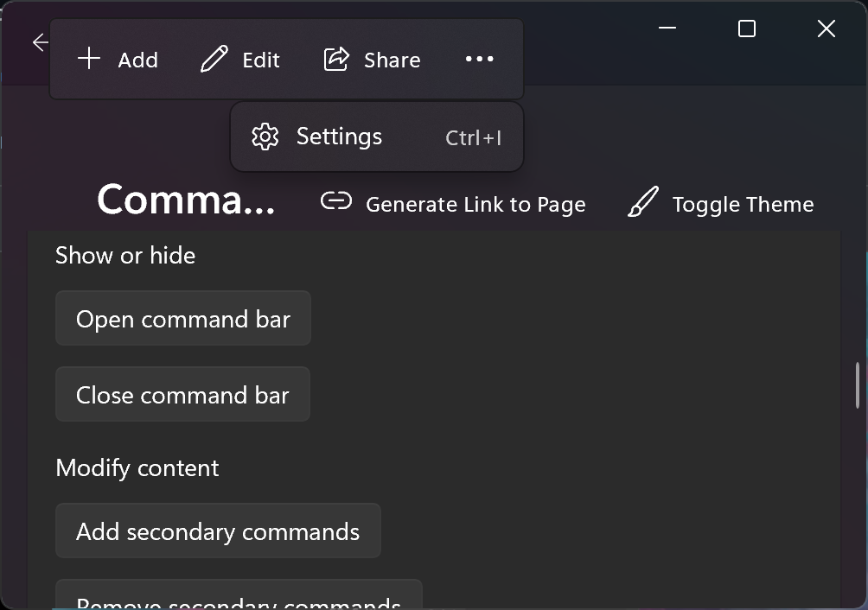Click Generate Link to Page

point(453,204)
